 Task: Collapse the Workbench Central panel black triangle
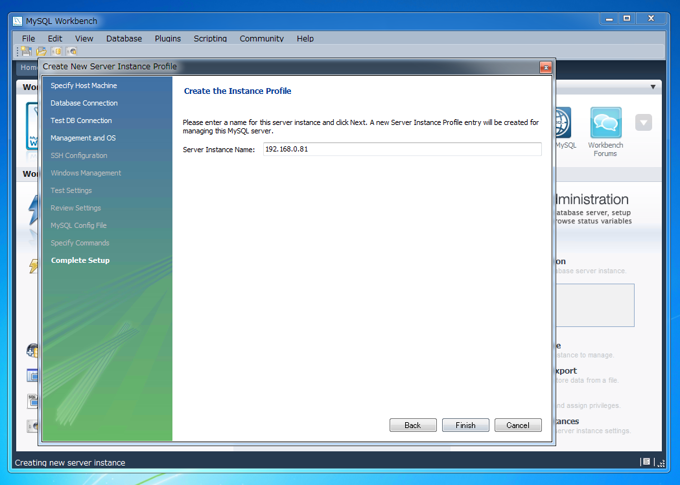[653, 87]
